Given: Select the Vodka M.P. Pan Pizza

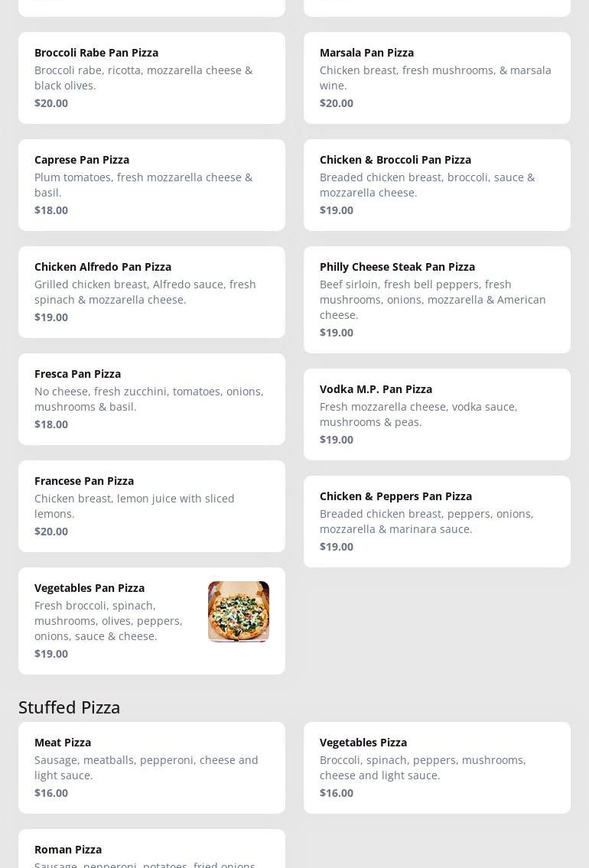Looking at the screenshot, I should [x=437, y=414].
